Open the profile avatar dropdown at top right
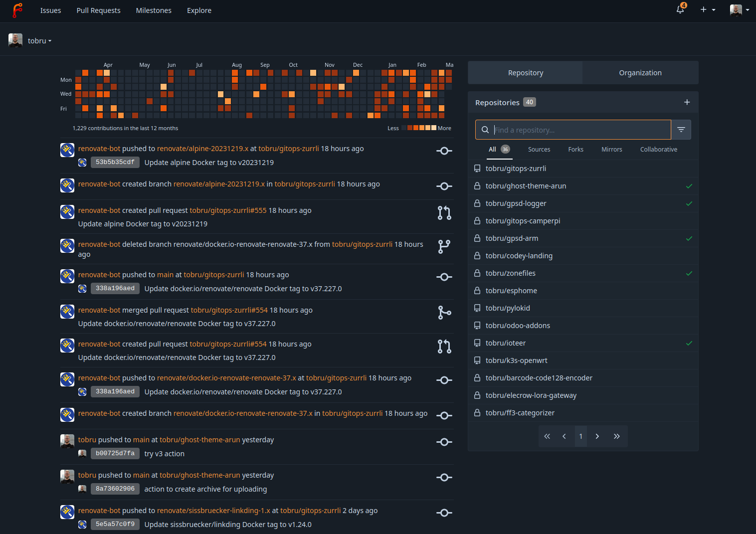This screenshot has width=756, height=534. (739, 10)
